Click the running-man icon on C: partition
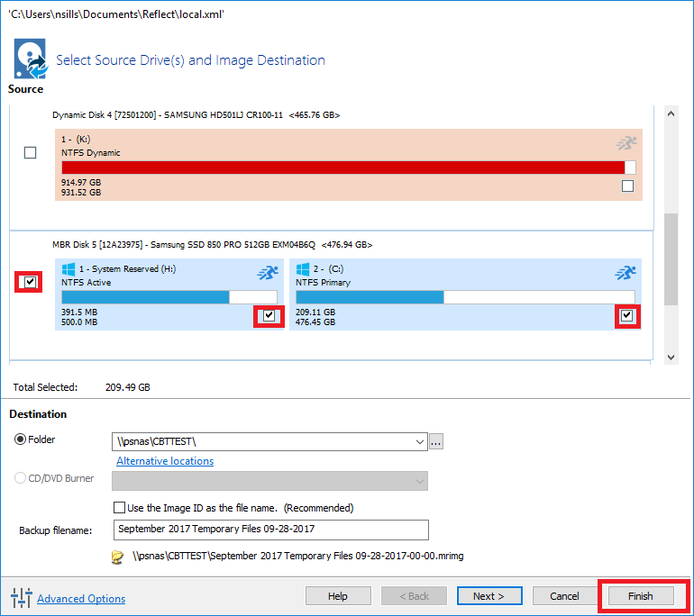The height and width of the screenshot is (616, 694). (x=626, y=272)
